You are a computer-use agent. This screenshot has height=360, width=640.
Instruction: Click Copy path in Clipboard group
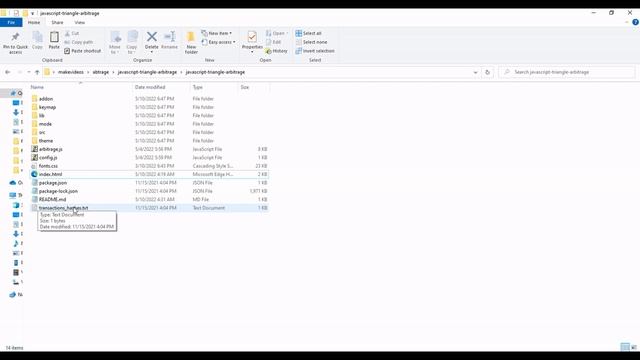79,42
